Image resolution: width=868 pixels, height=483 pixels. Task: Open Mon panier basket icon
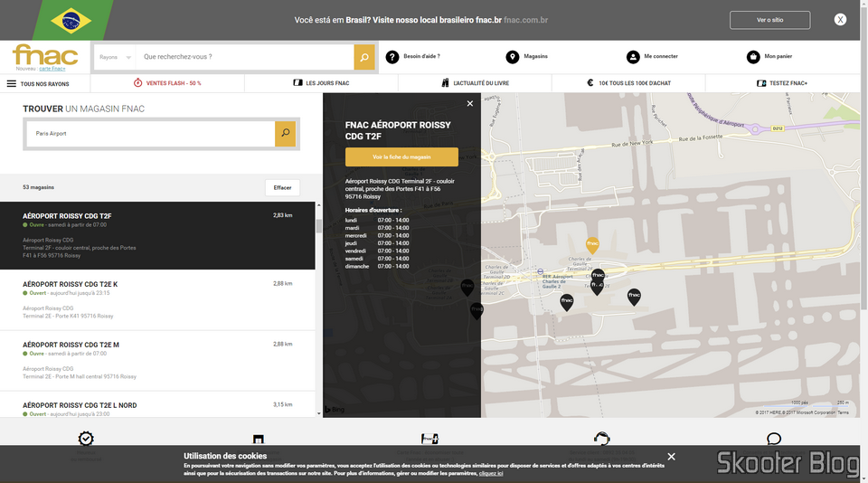click(753, 56)
